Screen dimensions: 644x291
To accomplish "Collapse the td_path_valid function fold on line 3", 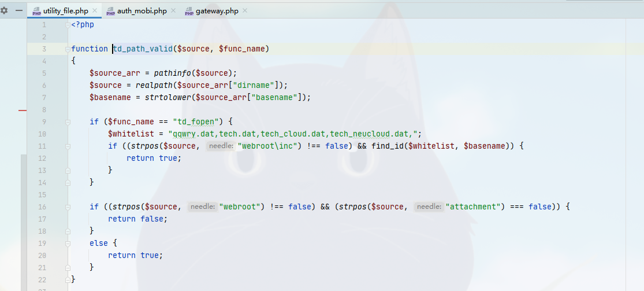I will click(x=68, y=49).
